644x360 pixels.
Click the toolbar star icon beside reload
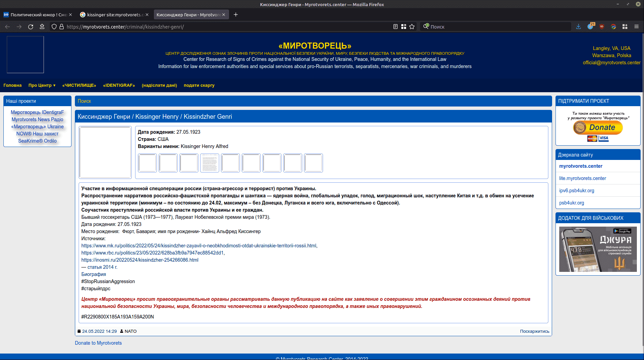42,27
